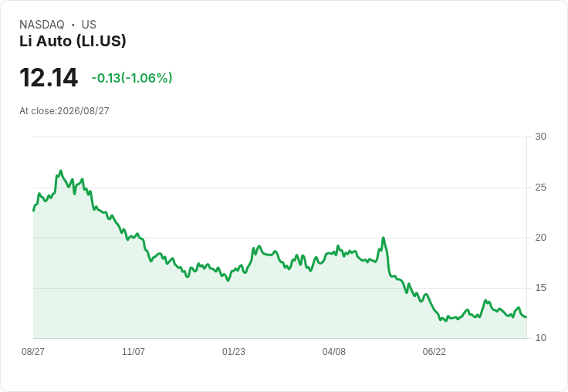
Task: Click the 25 y-axis price label
Action: [x=541, y=188]
